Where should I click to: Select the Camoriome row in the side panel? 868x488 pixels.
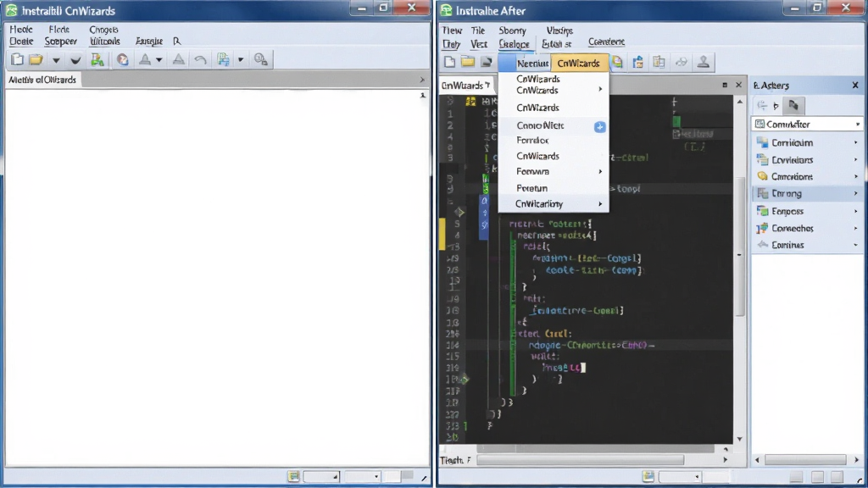[x=807, y=176]
